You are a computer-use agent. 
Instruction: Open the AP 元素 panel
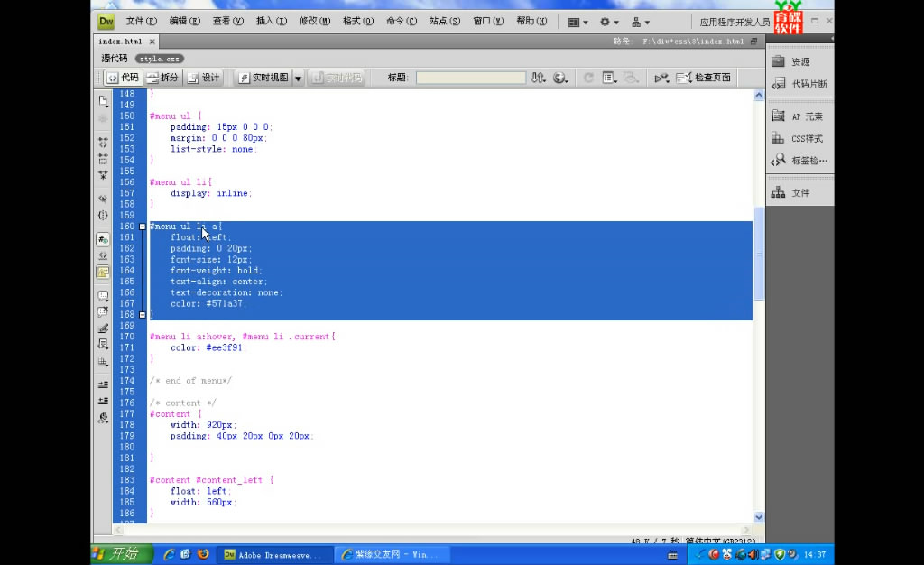click(799, 116)
